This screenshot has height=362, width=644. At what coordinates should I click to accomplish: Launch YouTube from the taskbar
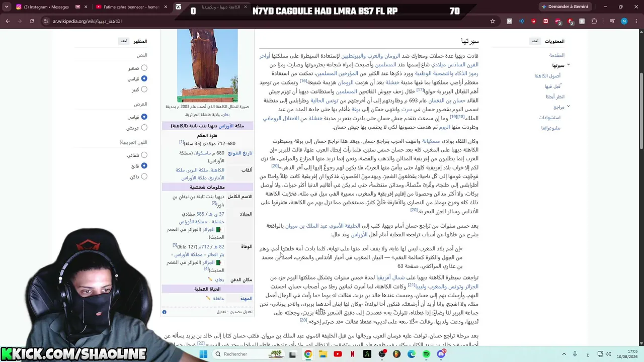coord(338,354)
